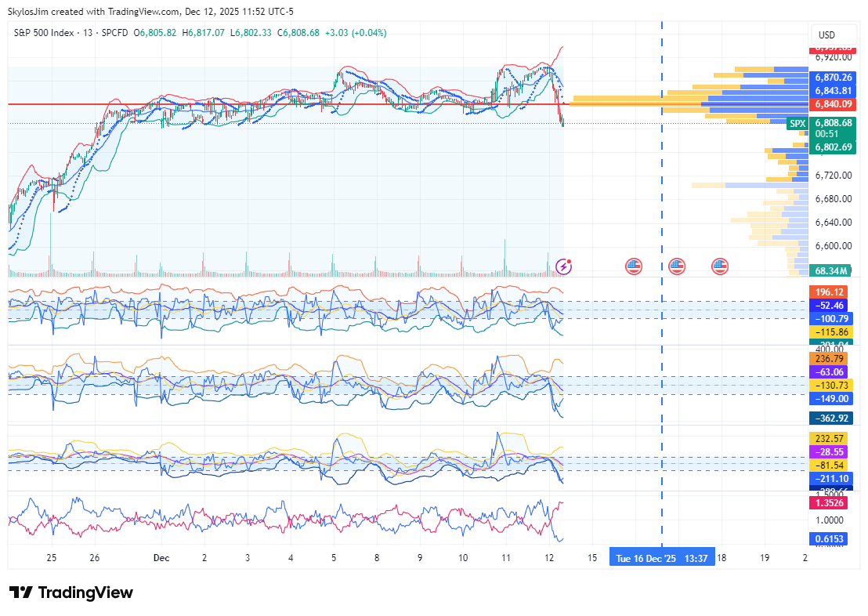This screenshot has height=616, width=868.
Task: Select the middle US flag event marker
Action: pyautogui.click(x=677, y=266)
